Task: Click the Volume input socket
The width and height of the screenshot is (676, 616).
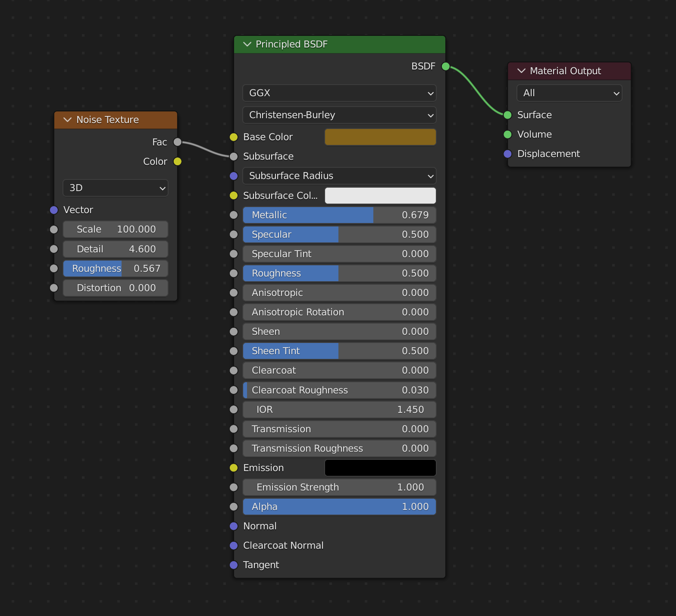Action: point(508,134)
